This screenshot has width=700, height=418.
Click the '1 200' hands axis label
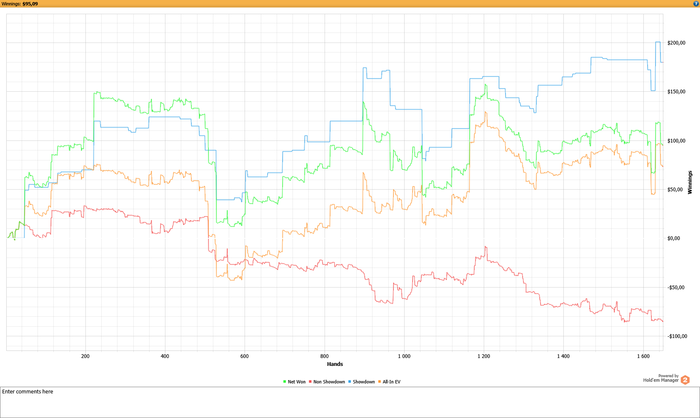point(484,356)
